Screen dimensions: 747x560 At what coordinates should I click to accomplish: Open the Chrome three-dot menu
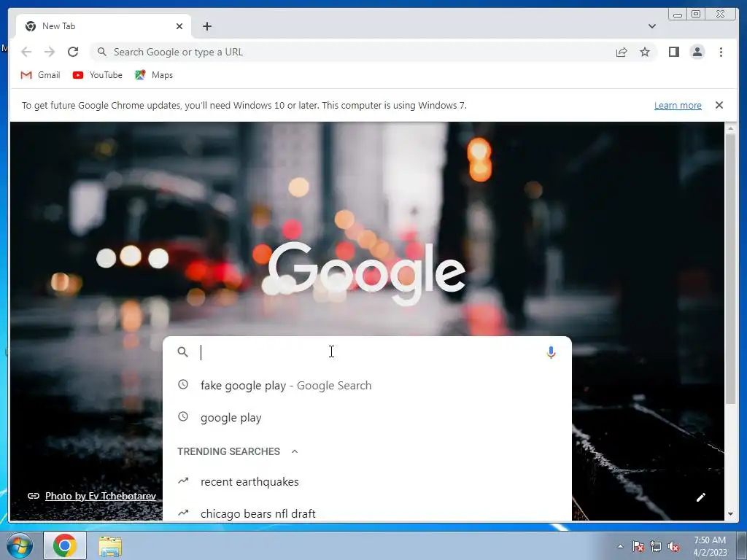pyautogui.click(x=721, y=52)
